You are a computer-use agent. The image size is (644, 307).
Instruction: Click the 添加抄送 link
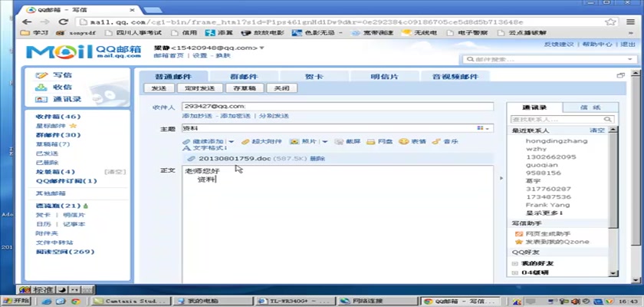[198, 116]
